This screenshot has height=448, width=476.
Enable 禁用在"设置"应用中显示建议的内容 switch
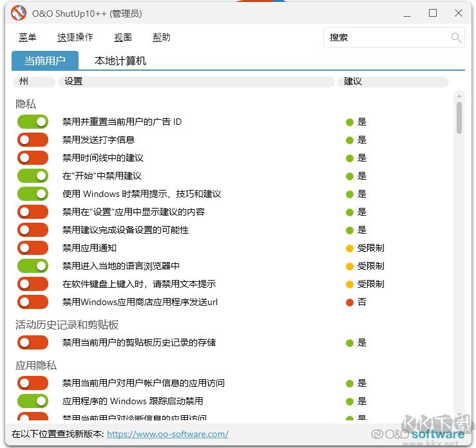(x=33, y=212)
